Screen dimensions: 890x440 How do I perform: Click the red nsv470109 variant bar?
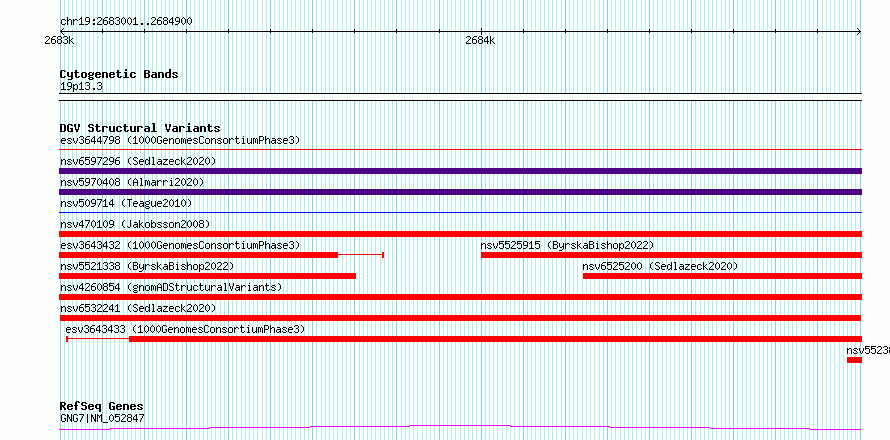(x=460, y=234)
